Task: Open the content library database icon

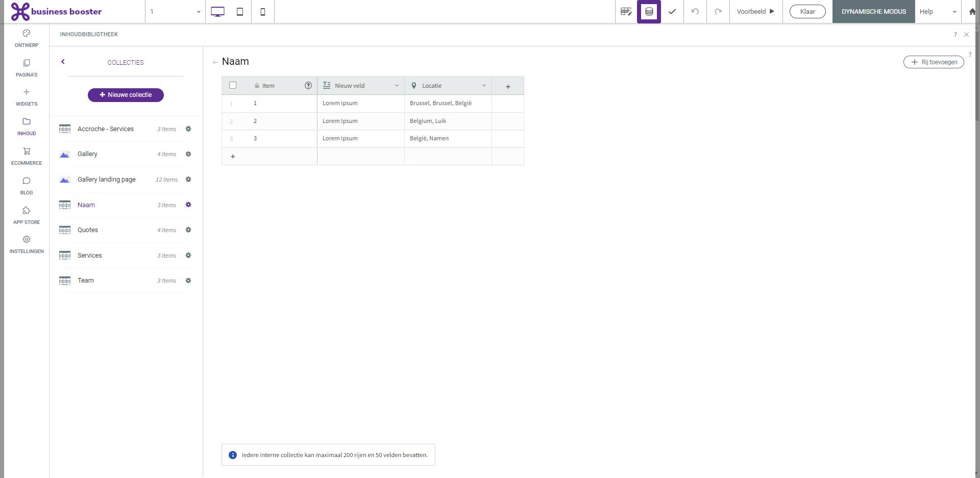Action: (649, 12)
